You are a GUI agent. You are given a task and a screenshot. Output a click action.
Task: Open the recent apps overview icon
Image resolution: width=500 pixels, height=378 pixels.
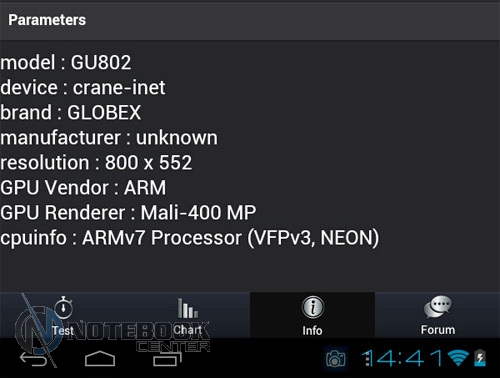[x=167, y=359]
